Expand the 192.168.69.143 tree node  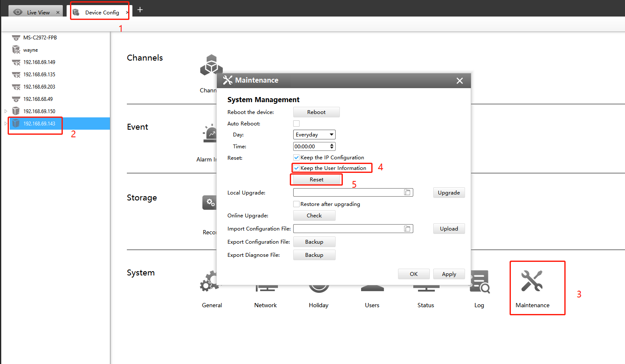(6, 124)
